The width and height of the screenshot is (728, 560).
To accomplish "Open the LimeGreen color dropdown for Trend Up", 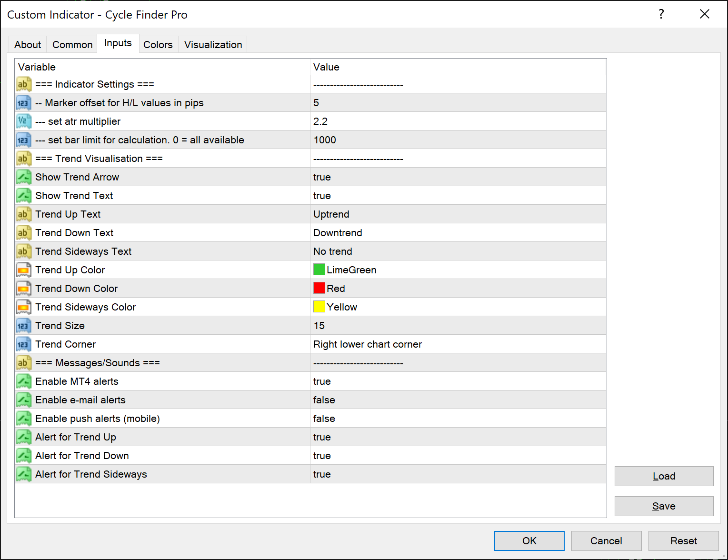I will (x=458, y=270).
